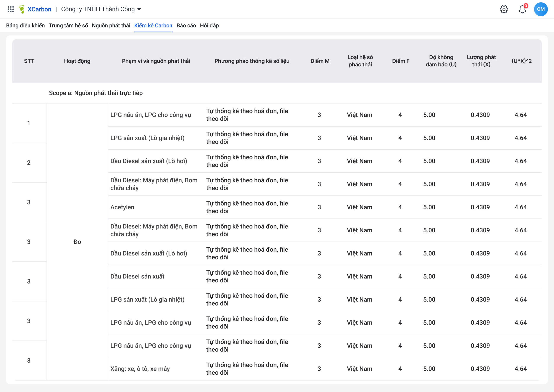Click the Hoạt động column header
The width and height of the screenshot is (554, 392).
coord(77,61)
